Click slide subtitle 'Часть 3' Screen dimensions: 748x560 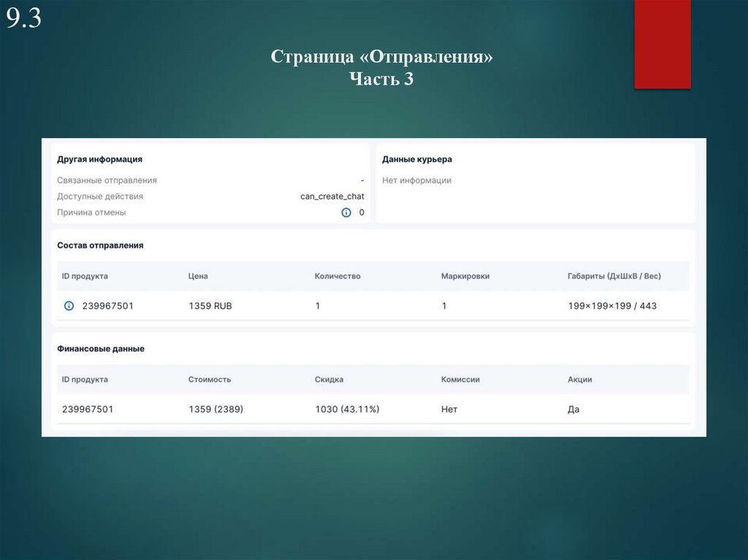point(381,79)
